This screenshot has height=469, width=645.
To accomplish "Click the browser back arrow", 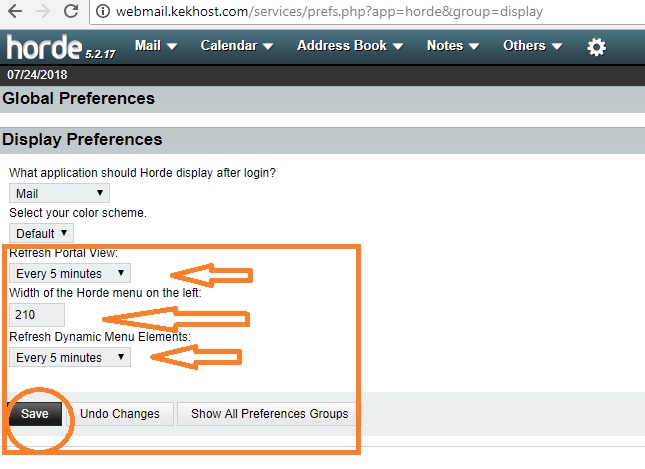I will point(14,13).
